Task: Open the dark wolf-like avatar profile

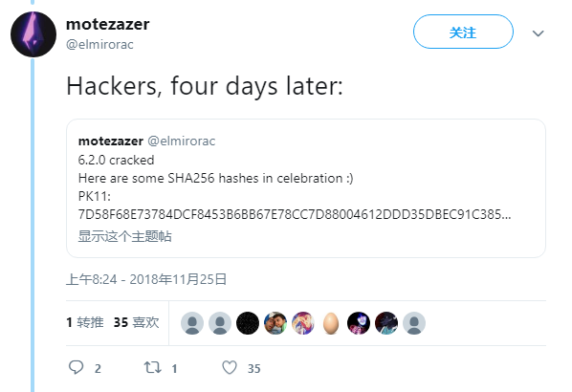Action: (386, 323)
